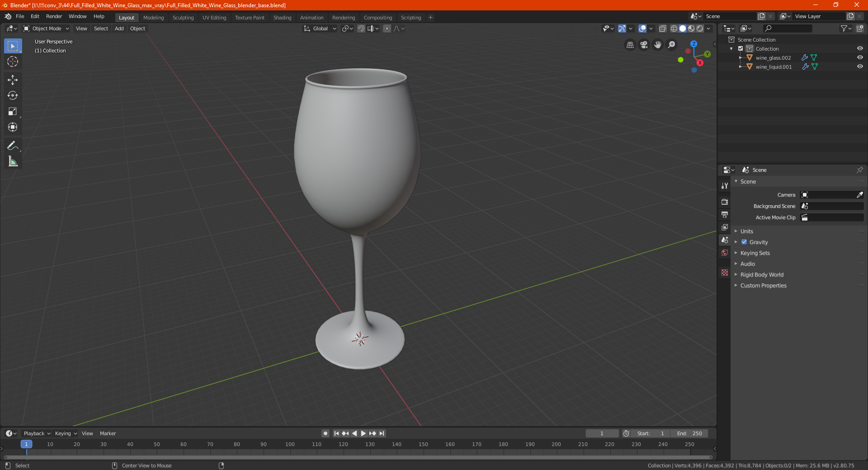The width and height of the screenshot is (868, 470).
Task: Open Texture properties tab
Action: click(725, 273)
